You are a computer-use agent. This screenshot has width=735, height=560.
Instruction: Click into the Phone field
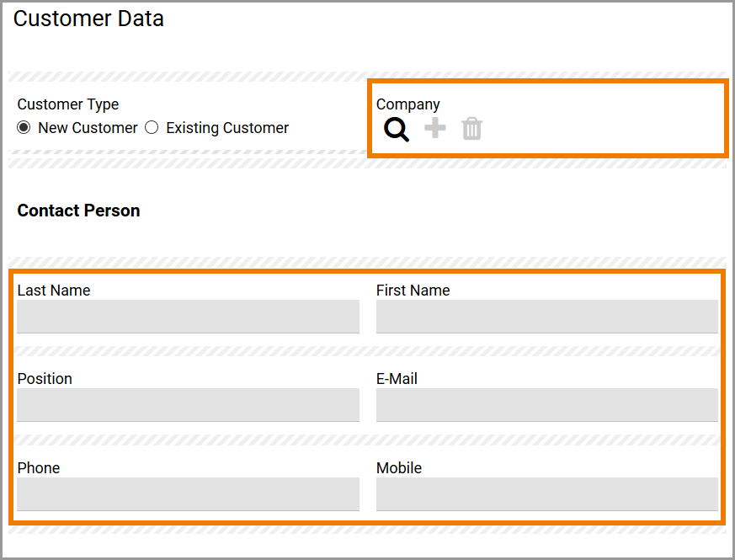[x=188, y=494]
